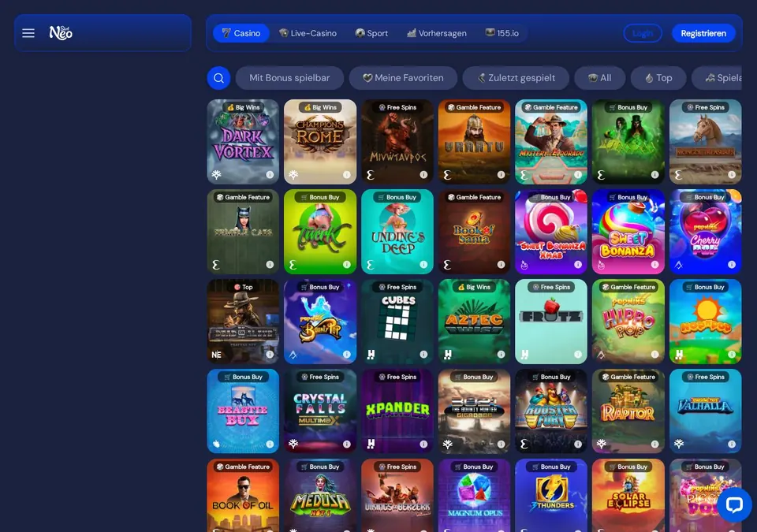Show info icon on Cherry Pop
This screenshot has width=757, height=532.
point(732,265)
